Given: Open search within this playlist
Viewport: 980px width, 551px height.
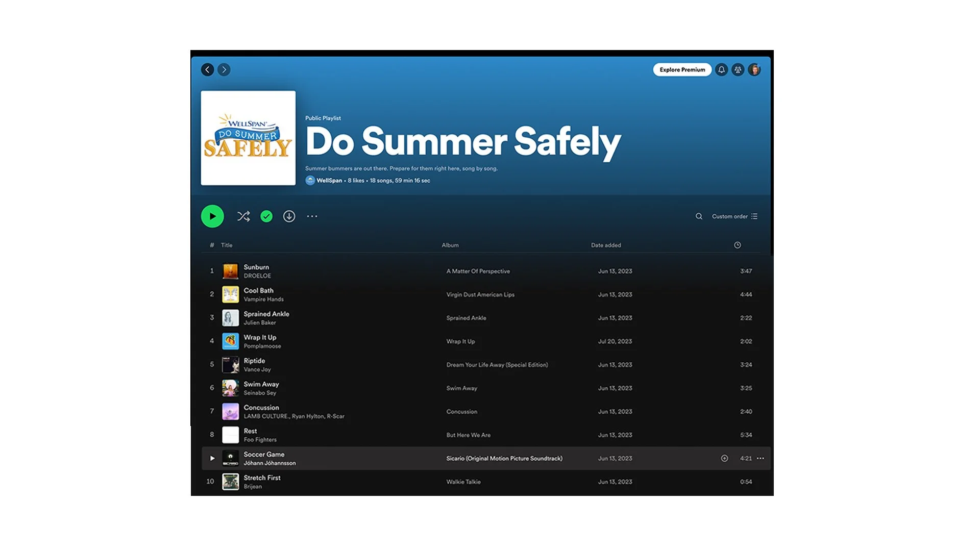Looking at the screenshot, I should (x=699, y=216).
